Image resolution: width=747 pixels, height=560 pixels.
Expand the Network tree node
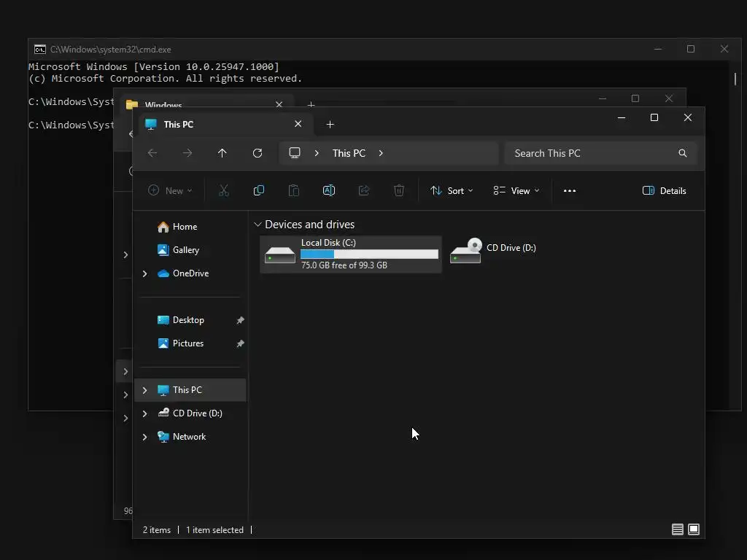[x=145, y=437]
